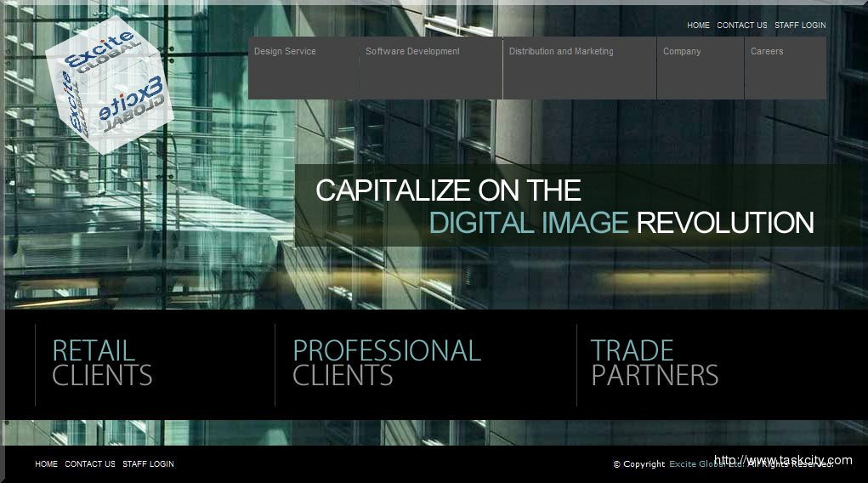
Task: Go to the Careers menu item
Action: pyautogui.click(x=767, y=52)
